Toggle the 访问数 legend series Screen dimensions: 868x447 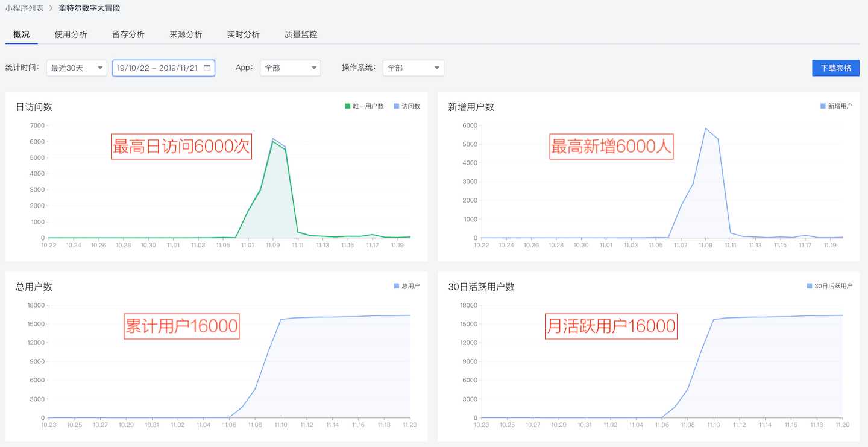[407, 106]
